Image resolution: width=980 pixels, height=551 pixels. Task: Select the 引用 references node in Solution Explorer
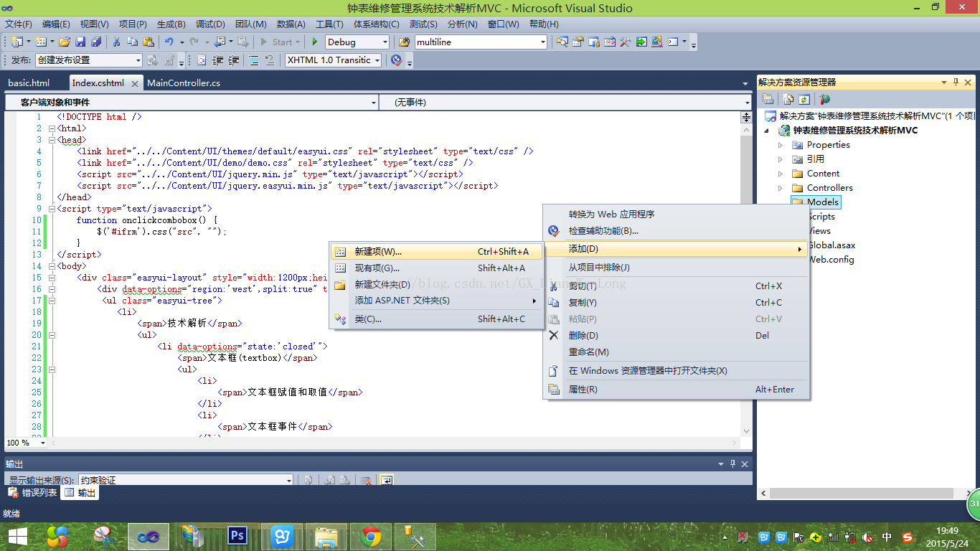click(816, 159)
